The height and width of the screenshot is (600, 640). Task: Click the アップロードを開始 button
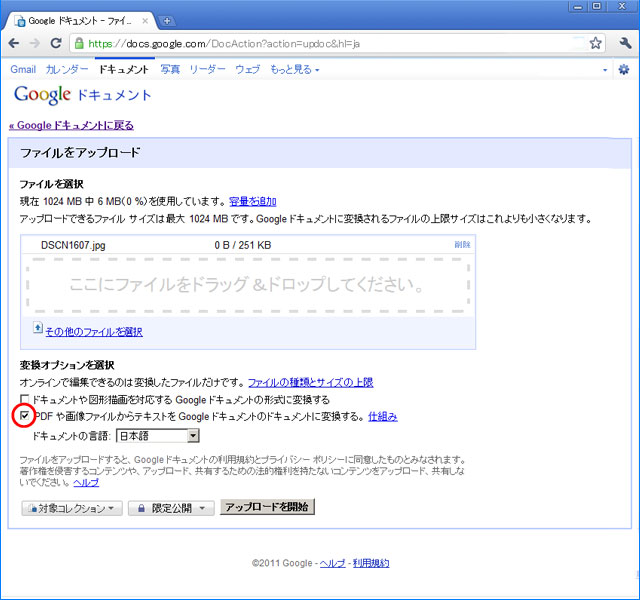click(x=267, y=507)
